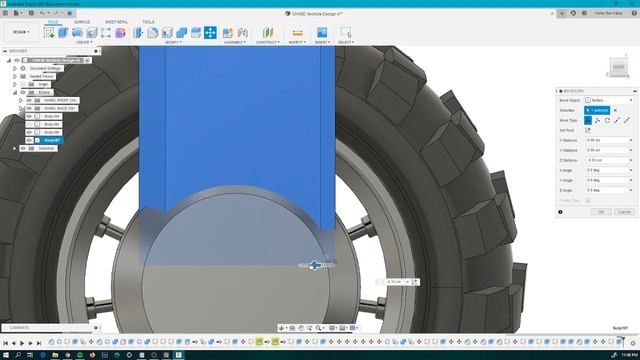Screen dimensions: 640x360
Task: Open the Pan tool in navigation bar
Action: [301, 328]
